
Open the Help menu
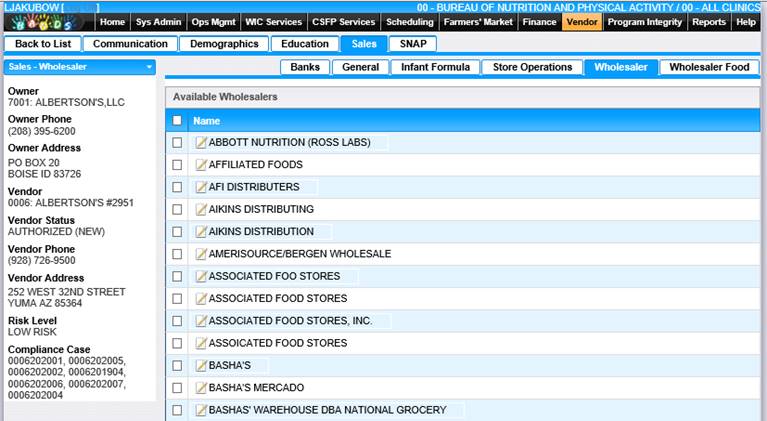click(x=746, y=22)
